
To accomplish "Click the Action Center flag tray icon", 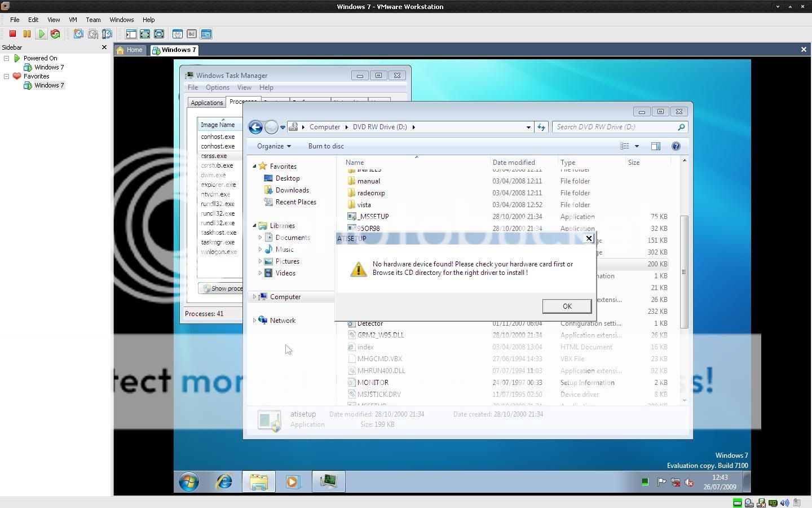I will (x=661, y=482).
